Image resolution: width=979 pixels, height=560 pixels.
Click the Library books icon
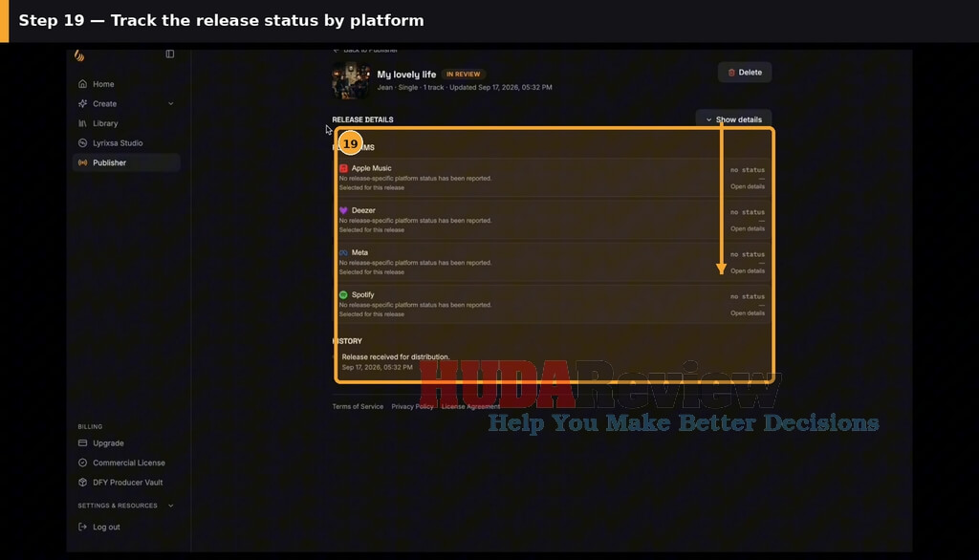(x=82, y=123)
